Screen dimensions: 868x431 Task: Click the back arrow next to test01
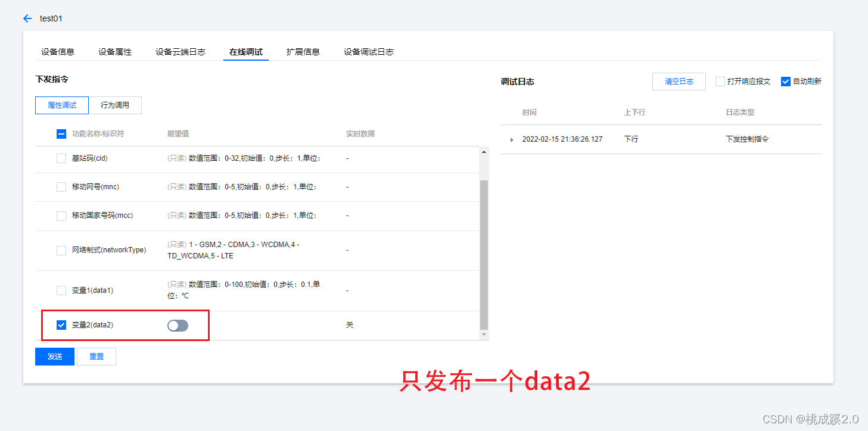point(27,18)
